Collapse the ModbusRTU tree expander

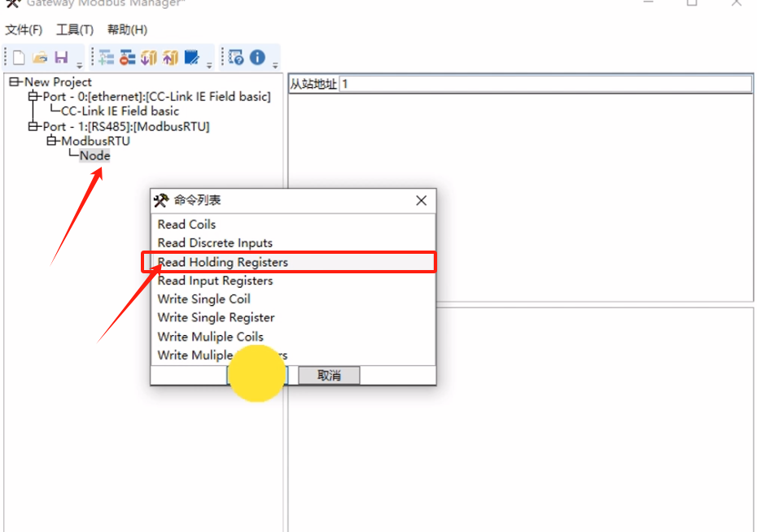52,141
